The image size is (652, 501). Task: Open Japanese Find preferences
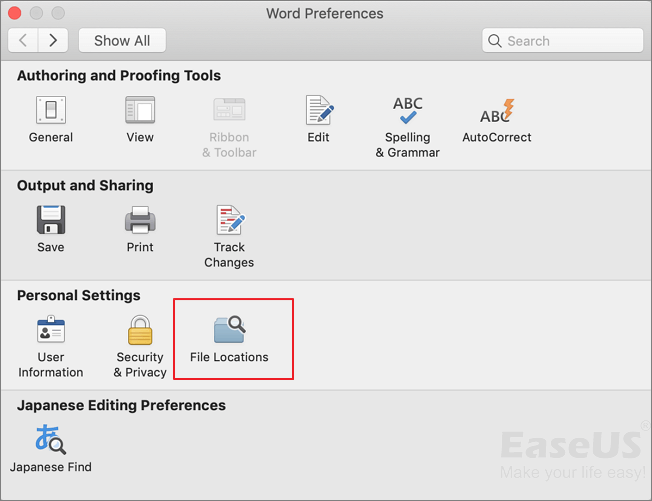50,442
